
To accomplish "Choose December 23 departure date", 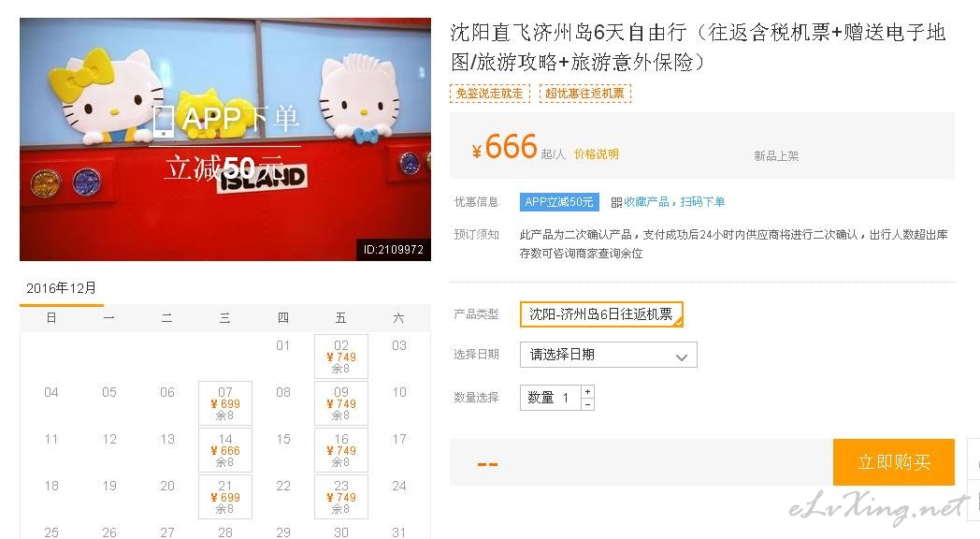I will pos(341,497).
